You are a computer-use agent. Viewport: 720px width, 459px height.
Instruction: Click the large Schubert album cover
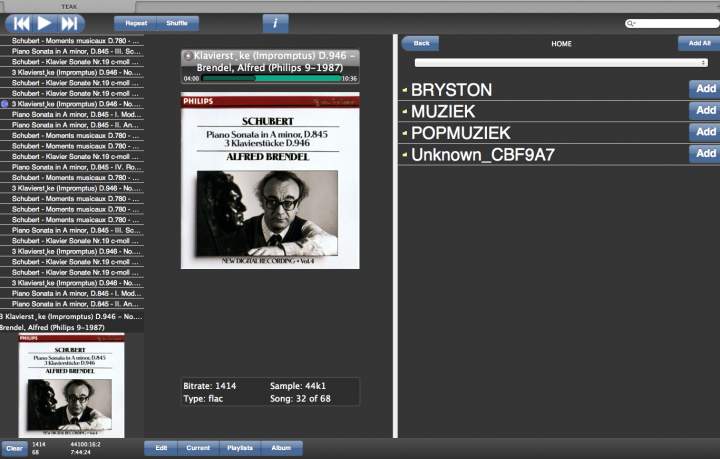pyautogui.click(x=270, y=181)
